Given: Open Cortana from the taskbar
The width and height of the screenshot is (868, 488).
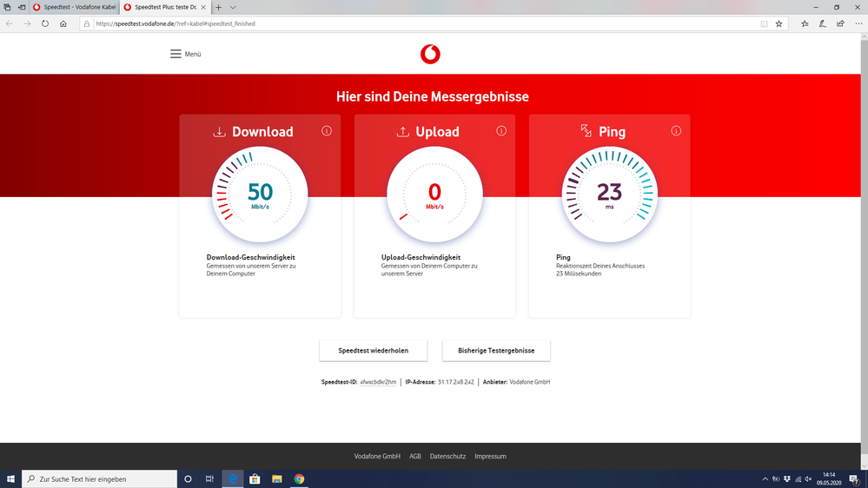Looking at the screenshot, I should tap(188, 479).
